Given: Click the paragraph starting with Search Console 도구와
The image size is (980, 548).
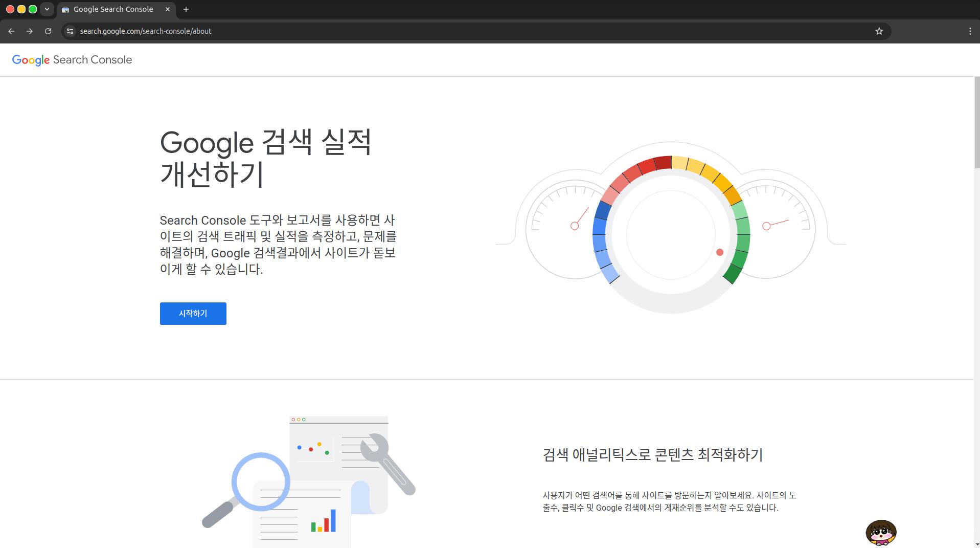Looking at the screenshot, I should tap(279, 245).
